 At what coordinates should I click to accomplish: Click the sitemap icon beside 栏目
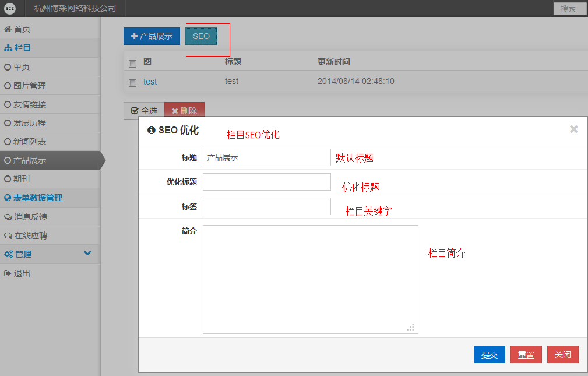point(8,48)
